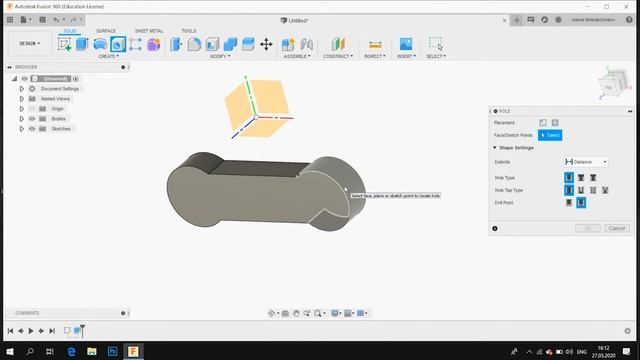640x360 pixels.
Task: Select the first Placement option
Action: (542, 122)
